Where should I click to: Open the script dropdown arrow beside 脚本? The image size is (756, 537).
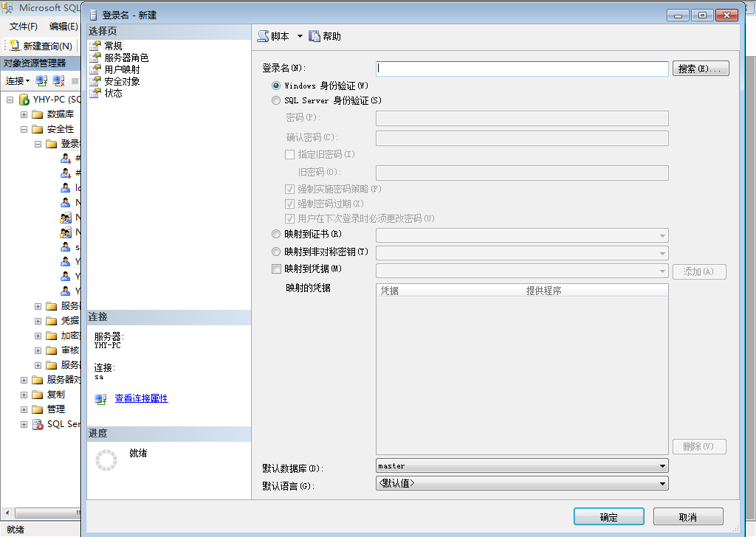300,36
